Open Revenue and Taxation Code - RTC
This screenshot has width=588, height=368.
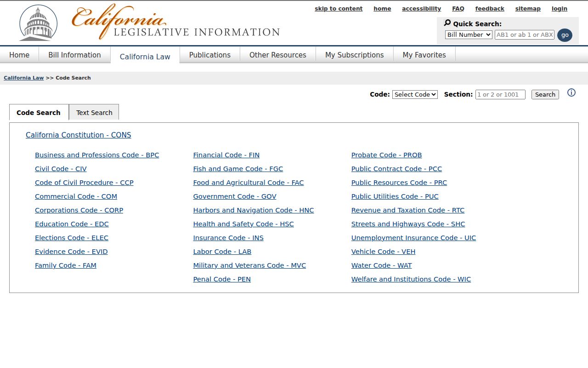408,210
